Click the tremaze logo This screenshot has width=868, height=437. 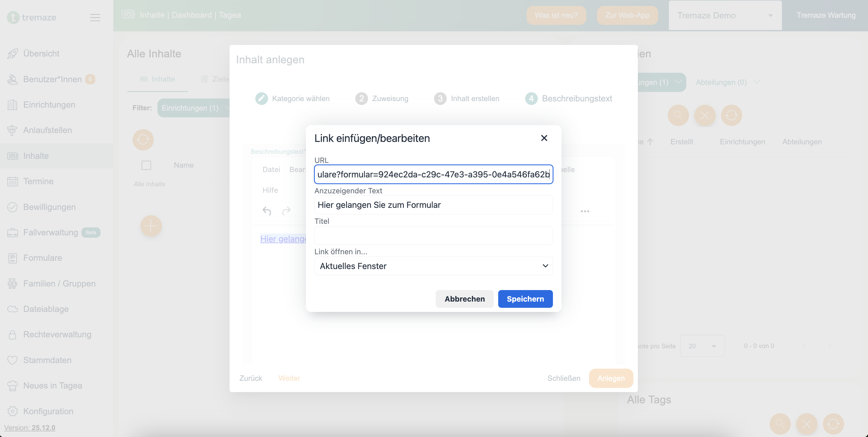[32, 17]
